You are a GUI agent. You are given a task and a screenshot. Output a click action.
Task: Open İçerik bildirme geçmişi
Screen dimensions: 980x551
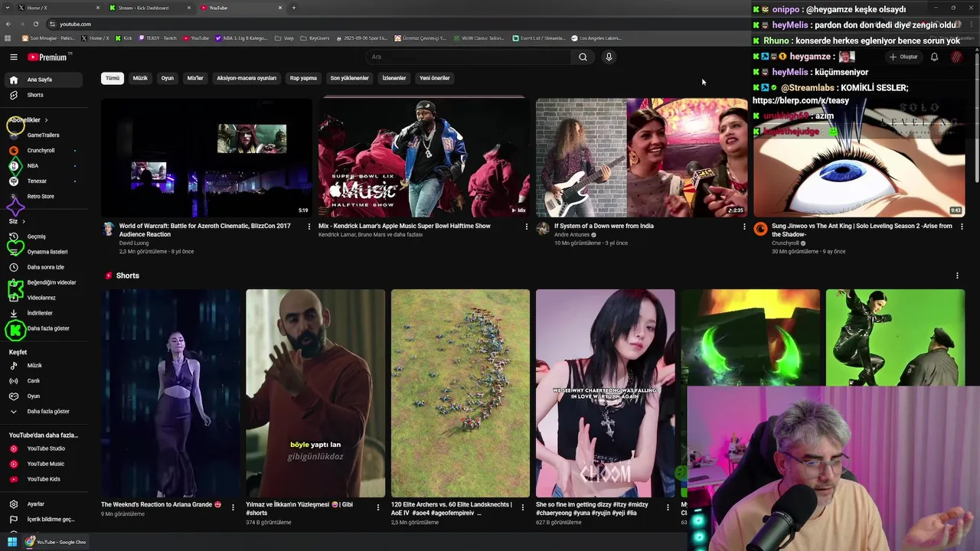point(45,520)
